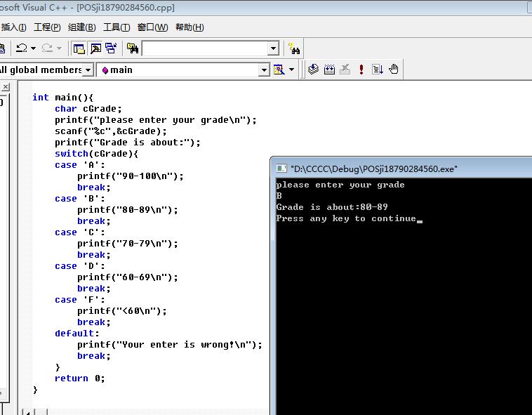Click the console window title bar icon

(x=281, y=169)
